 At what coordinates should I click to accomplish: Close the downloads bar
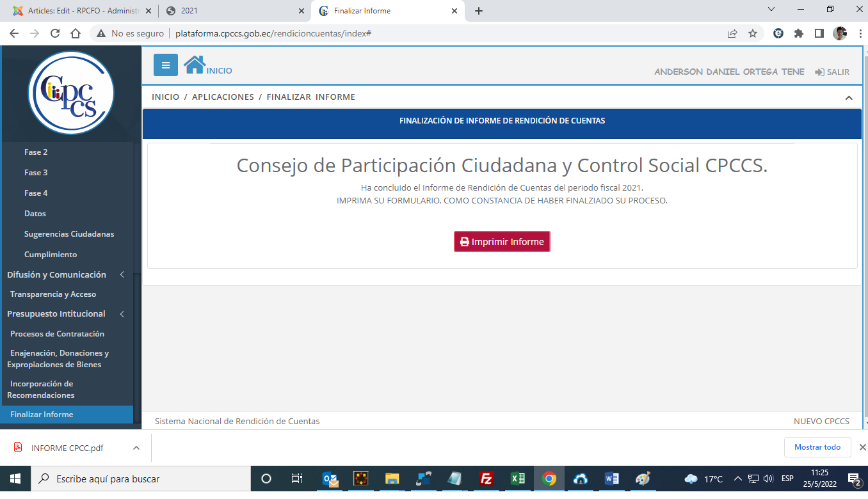[862, 447]
